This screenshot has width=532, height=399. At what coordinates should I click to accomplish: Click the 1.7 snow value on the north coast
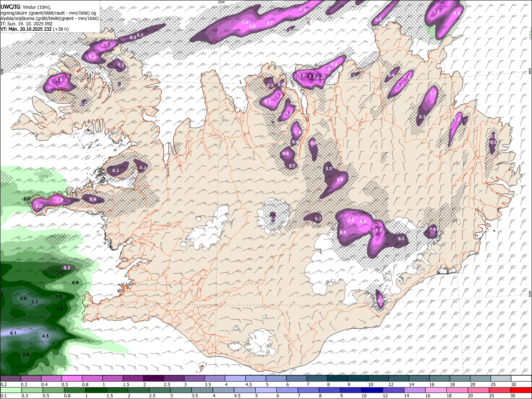[x=302, y=76]
